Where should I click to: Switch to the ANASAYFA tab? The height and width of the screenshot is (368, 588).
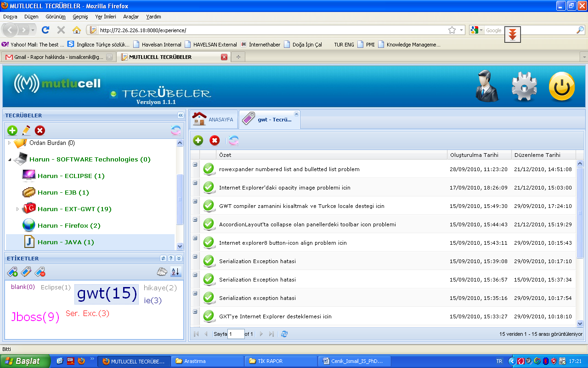pyautogui.click(x=214, y=120)
